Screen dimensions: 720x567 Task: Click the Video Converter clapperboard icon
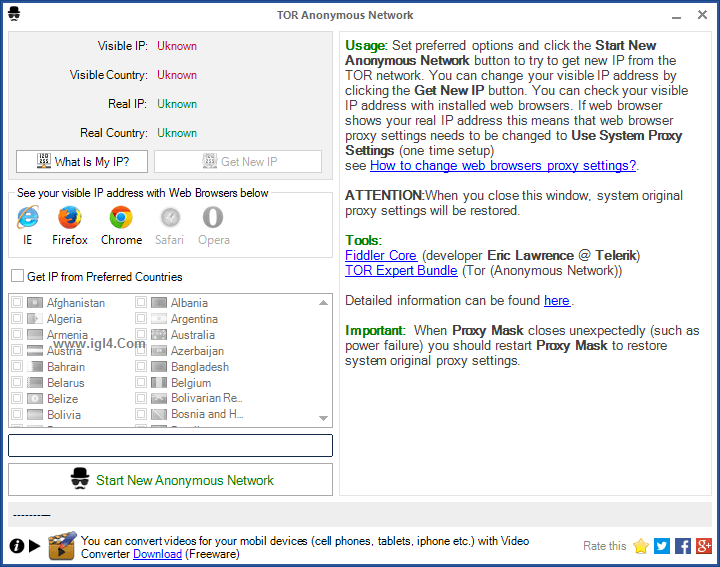pyautogui.click(x=62, y=546)
